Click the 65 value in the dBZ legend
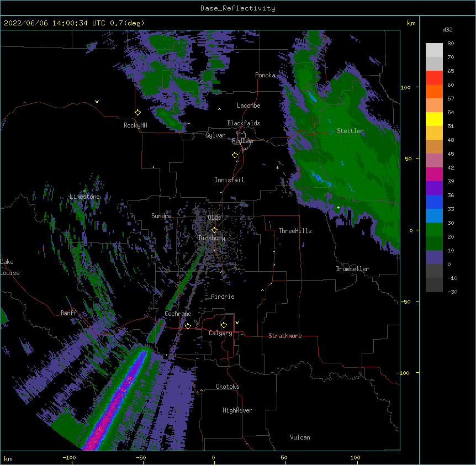Viewport: 476px width, 465px height. click(x=451, y=71)
